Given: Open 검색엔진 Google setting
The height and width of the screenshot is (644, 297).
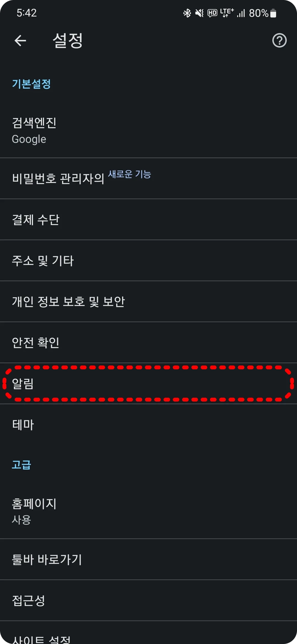Looking at the screenshot, I should (148, 130).
